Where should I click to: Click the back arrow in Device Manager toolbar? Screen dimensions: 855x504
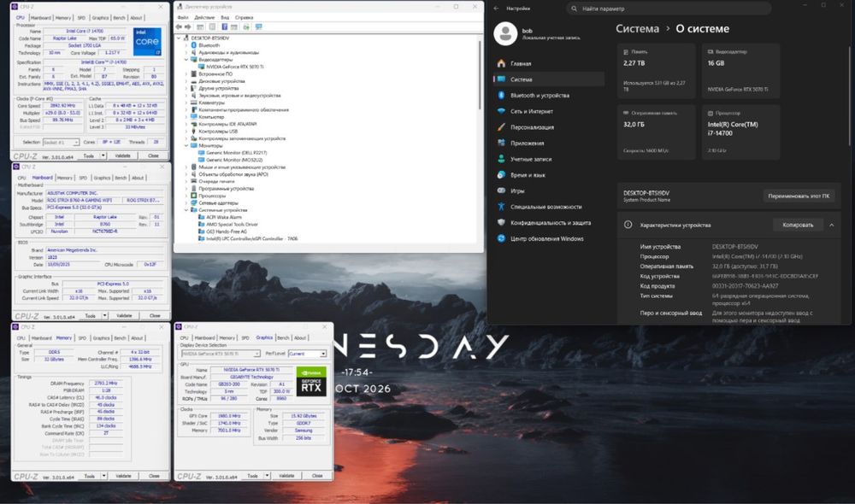point(179,26)
